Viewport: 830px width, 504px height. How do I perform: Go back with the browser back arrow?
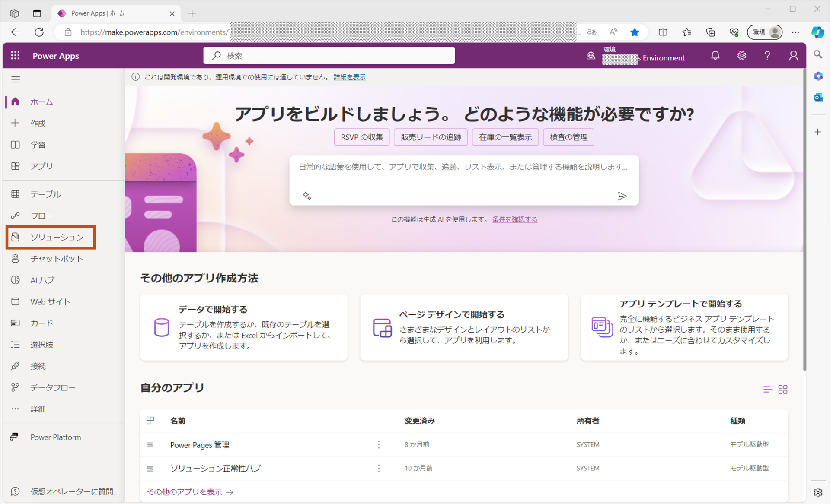tap(16, 32)
